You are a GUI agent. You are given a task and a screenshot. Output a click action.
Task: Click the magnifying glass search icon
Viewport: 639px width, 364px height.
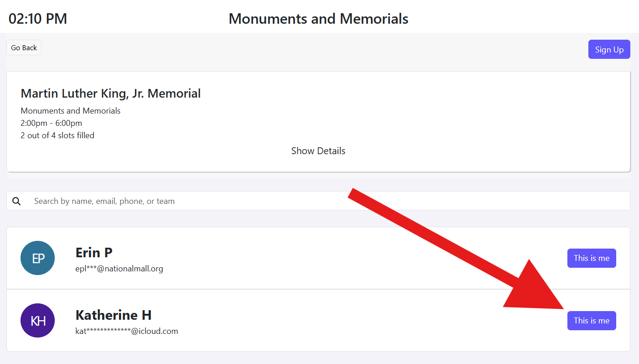[x=16, y=201]
